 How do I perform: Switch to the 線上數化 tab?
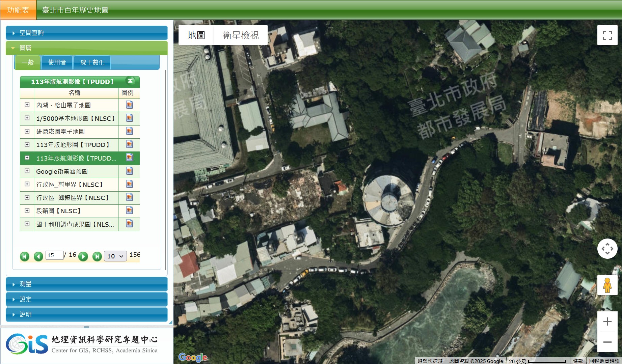coord(92,62)
